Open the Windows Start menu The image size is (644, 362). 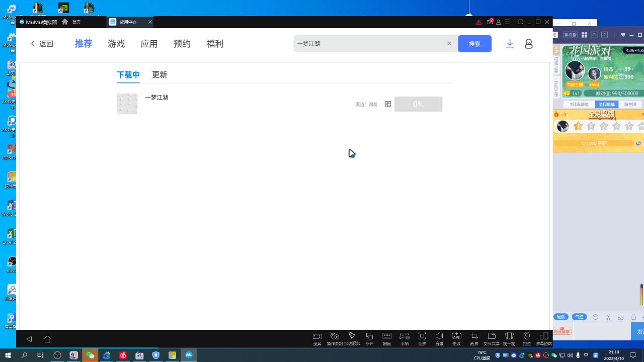tap(8, 355)
